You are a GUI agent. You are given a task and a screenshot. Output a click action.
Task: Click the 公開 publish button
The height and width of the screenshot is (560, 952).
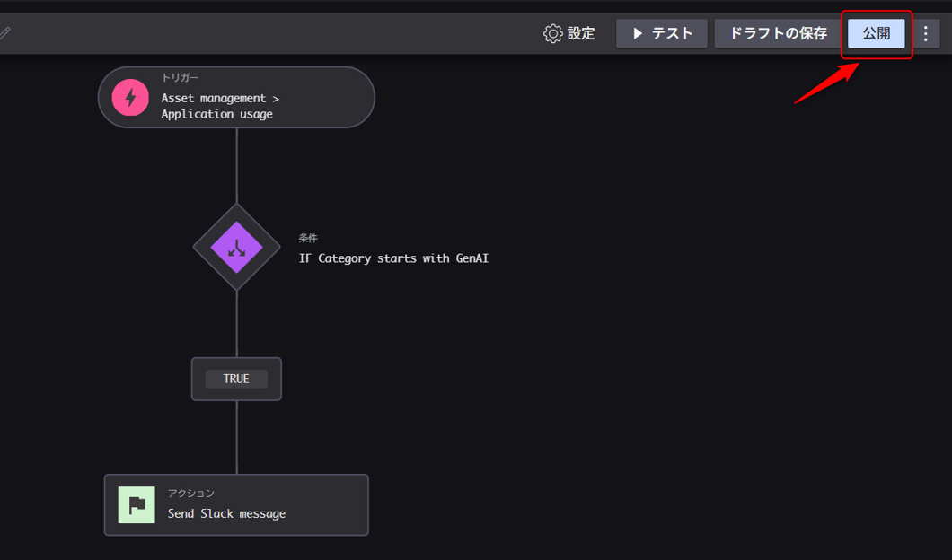(877, 33)
